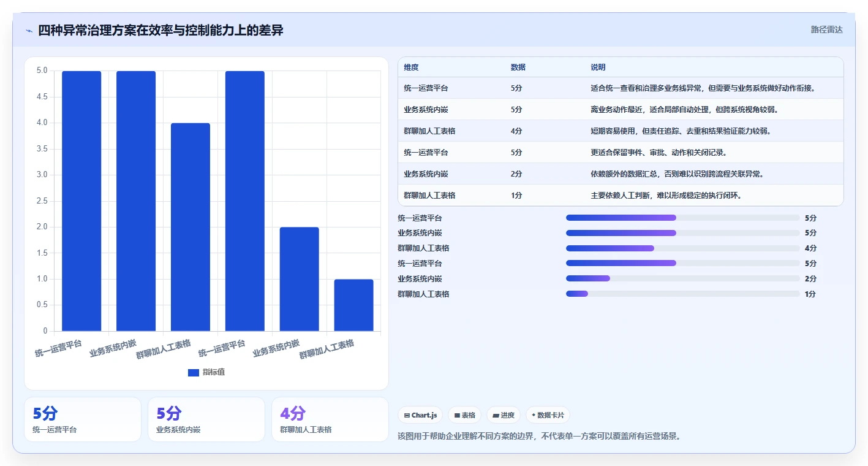Toggle the 指标值 legend label

pyautogui.click(x=214, y=372)
